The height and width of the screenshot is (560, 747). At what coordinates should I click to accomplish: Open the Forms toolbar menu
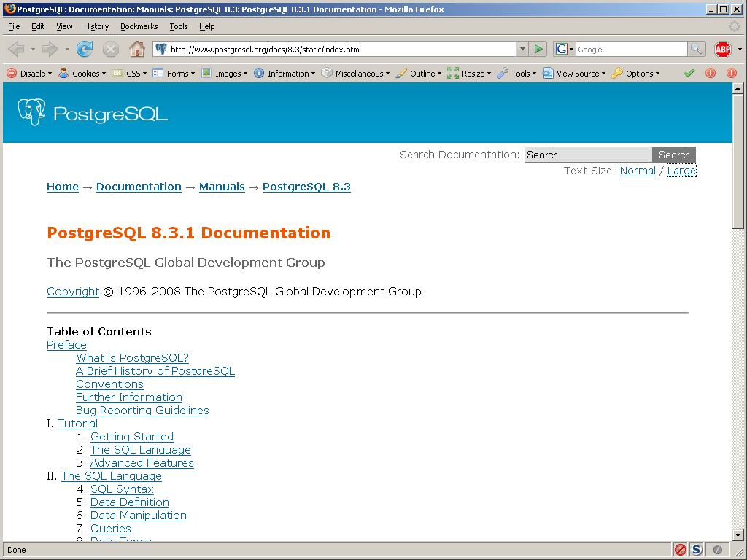pyautogui.click(x=174, y=74)
